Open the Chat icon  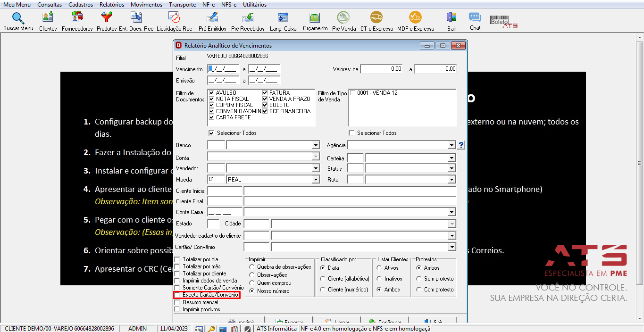point(475,22)
